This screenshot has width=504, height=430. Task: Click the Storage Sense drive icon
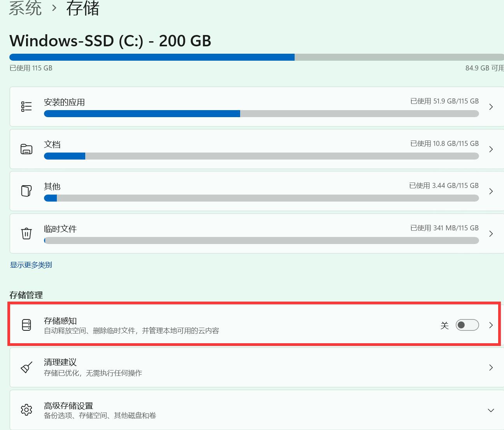tap(26, 325)
